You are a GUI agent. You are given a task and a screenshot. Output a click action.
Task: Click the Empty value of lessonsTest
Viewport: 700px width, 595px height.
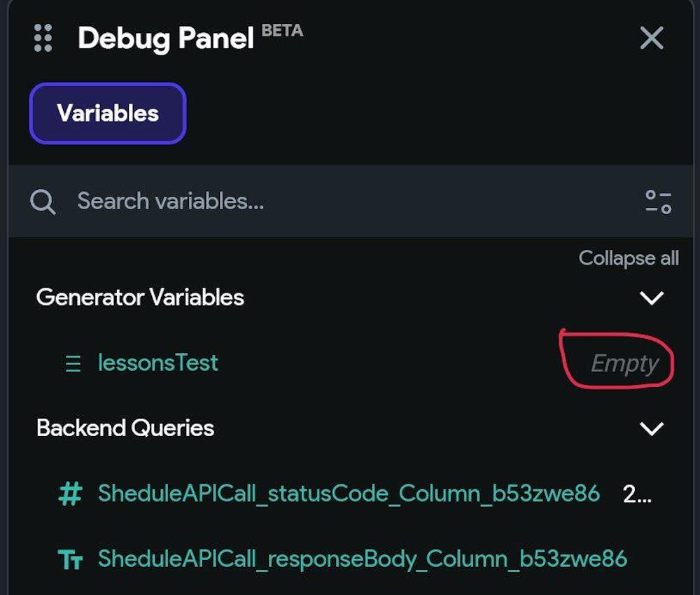(x=624, y=363)
